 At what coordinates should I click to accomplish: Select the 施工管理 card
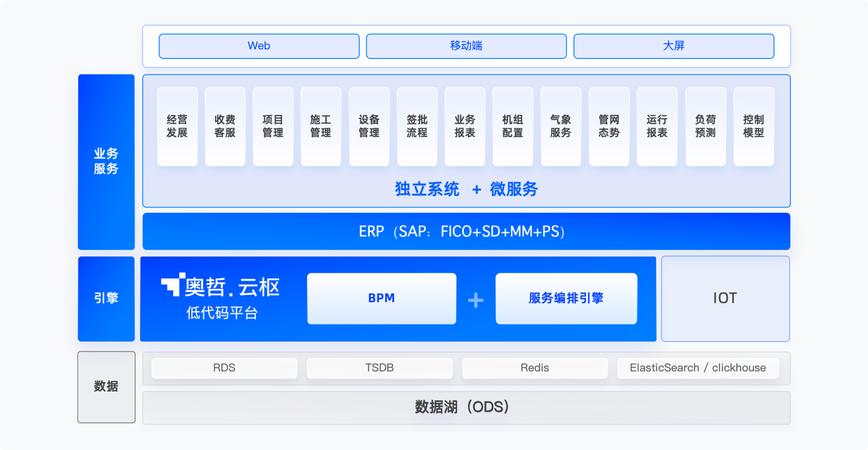321,126
